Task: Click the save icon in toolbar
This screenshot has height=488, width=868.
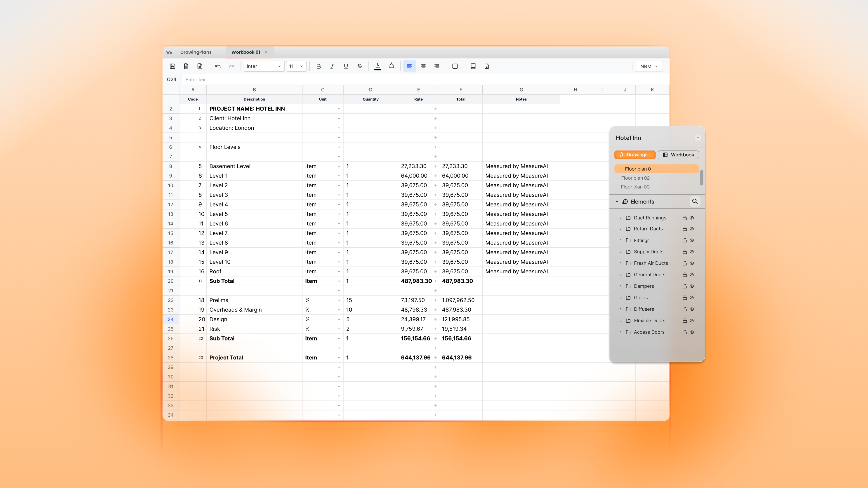Action: (x=172, y=66)
